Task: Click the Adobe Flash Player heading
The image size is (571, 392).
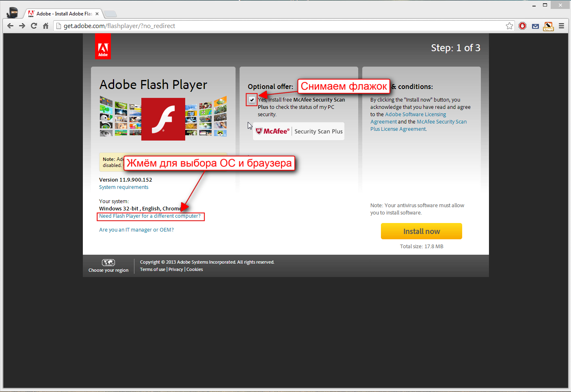Action: pos(154,84)
